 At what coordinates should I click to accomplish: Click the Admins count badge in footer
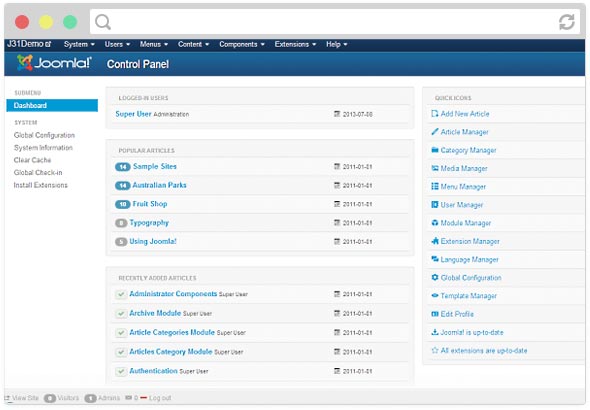pos(90,398)
